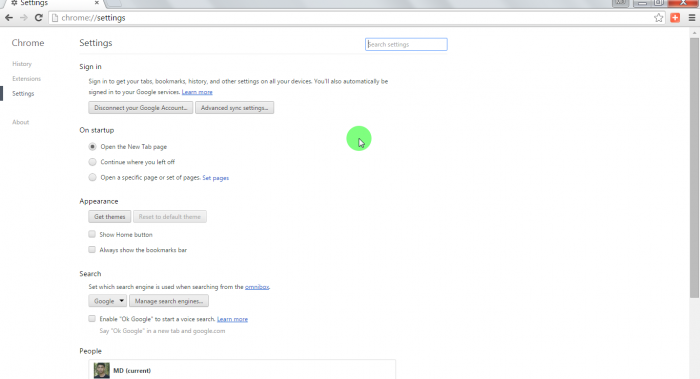700x379 pixels.
Task: Bookmark this page with the star icon
Action: tap(658, 18)
